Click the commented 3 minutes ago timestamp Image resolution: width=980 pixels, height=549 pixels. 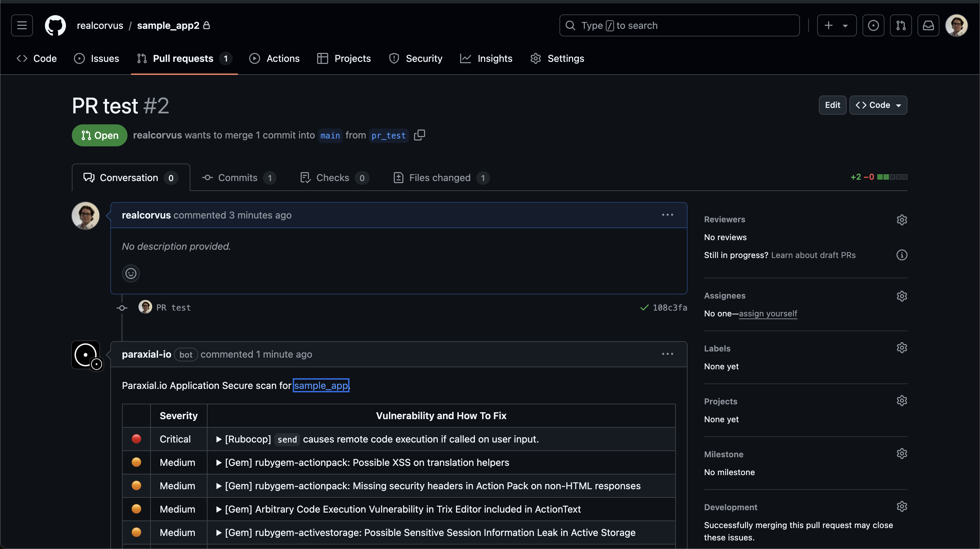point(260,215)
